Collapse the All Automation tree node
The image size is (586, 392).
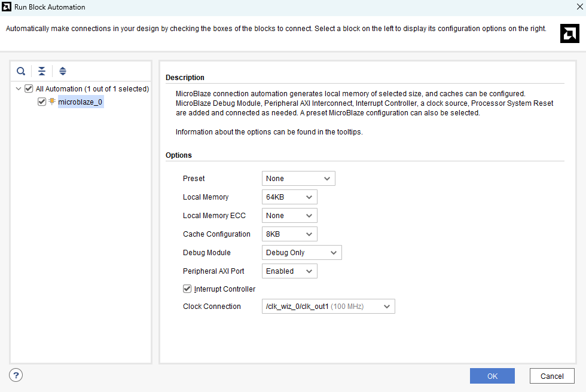pos(18,89)
